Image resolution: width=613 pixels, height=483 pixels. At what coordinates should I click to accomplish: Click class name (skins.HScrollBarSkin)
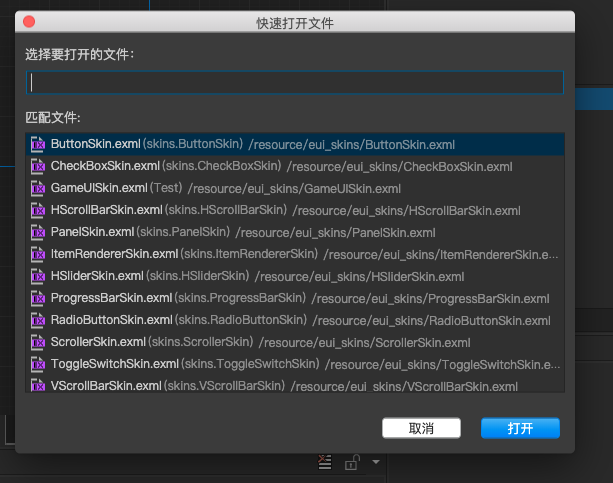[226, 210]
